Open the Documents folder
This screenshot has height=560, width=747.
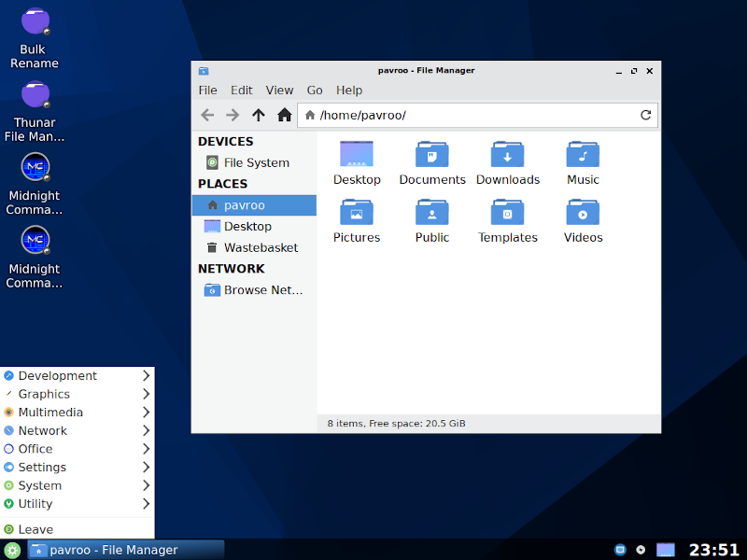432,163
